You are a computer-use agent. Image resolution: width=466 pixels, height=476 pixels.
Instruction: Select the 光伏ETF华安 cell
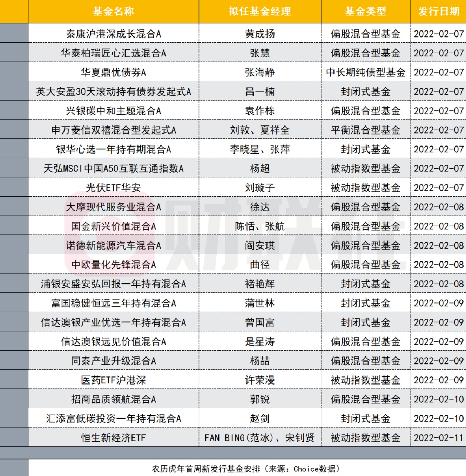pos(114,188)
